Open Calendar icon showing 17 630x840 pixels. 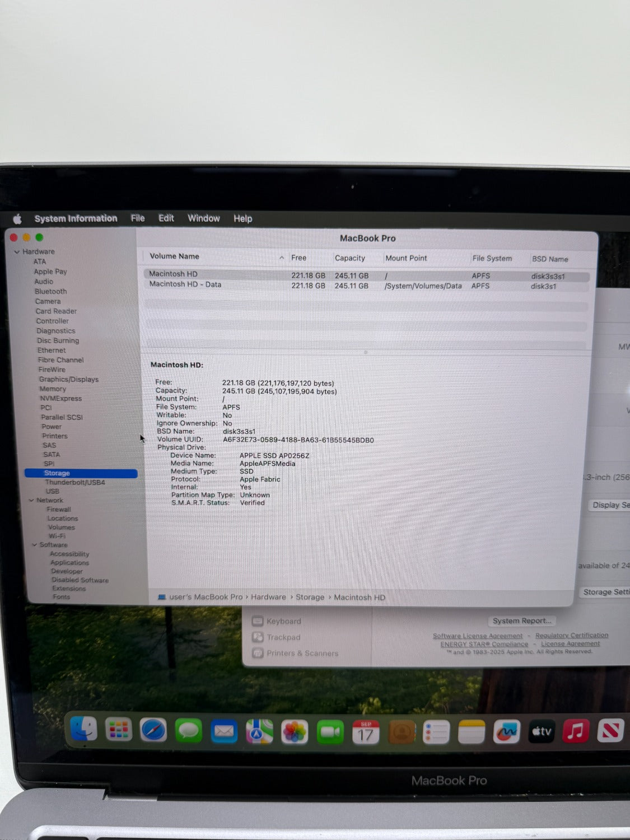[366, 732]
